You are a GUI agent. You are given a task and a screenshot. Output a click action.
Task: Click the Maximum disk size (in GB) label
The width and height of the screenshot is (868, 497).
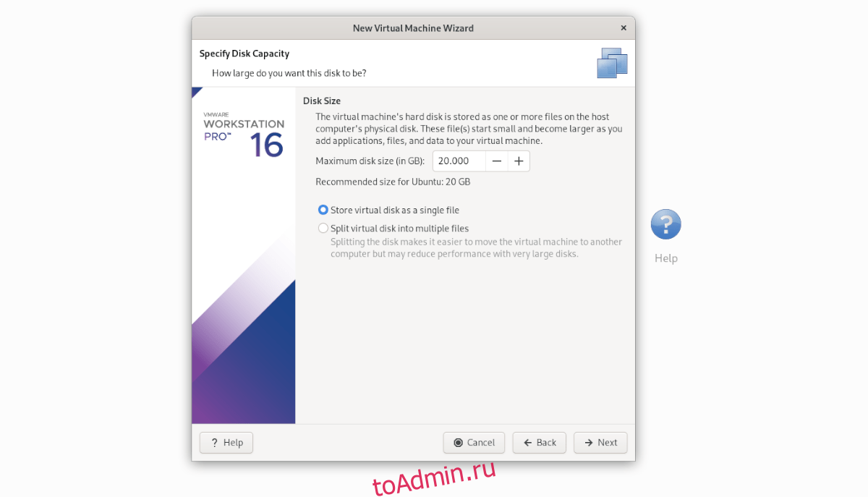pyautogui.click(x=370, y=161)
